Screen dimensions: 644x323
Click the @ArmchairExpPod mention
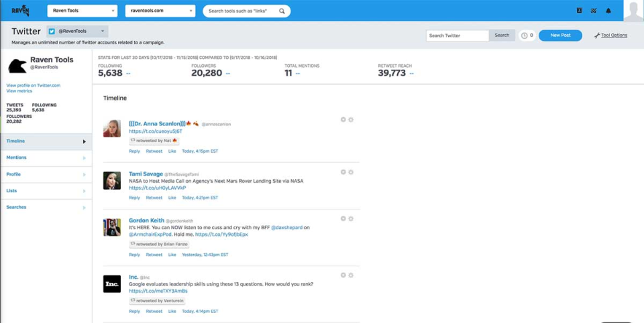coord(150,235)
